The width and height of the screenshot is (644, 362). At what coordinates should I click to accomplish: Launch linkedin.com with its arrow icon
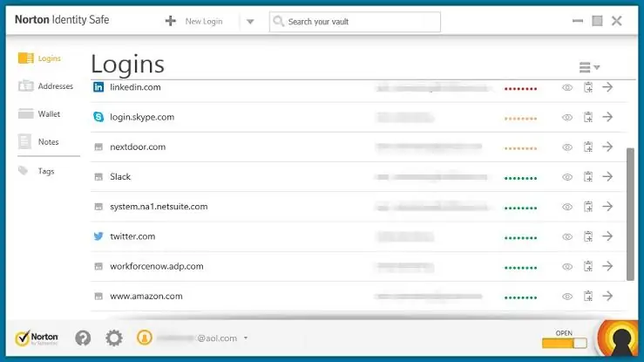(x=607, y=87)
